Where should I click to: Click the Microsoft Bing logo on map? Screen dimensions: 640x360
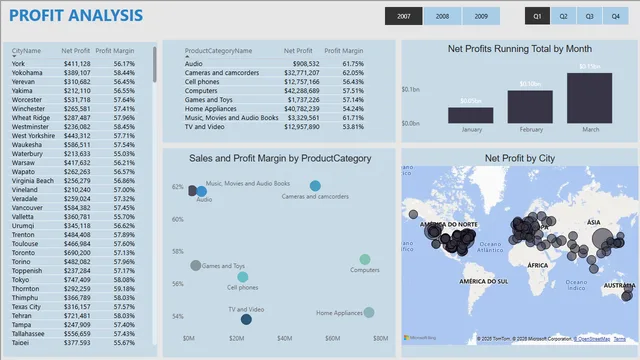(420, 338)
